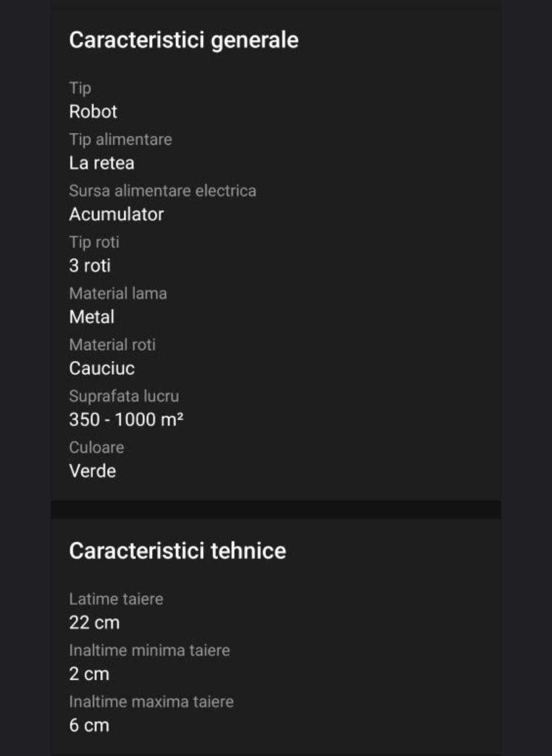Viewport: 552px width, 756px height.
Task: Click the Suprafata lucru label
Action: point(124,396)
